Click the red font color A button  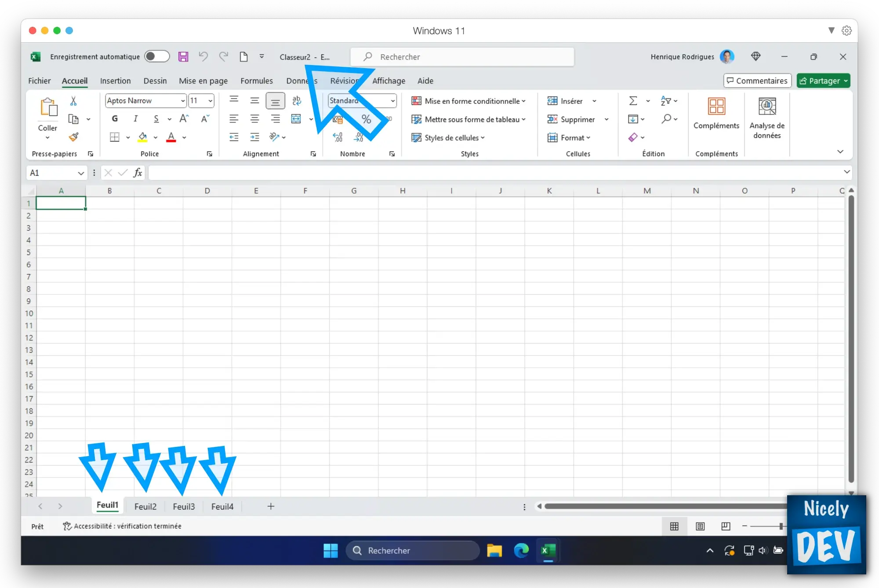(171, 137)
